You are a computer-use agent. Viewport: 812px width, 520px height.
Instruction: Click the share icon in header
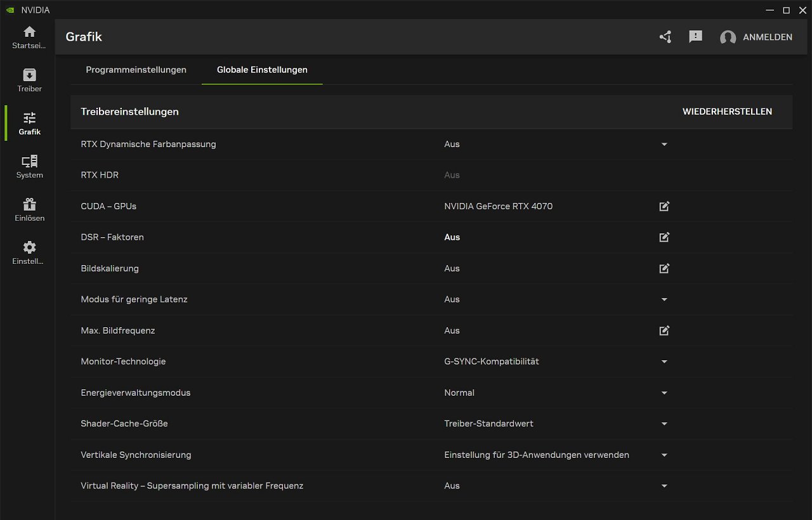coord(665,37)
